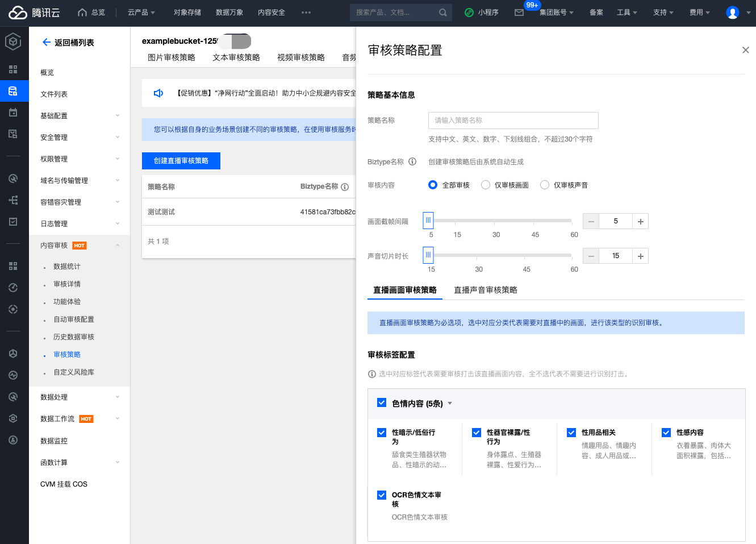Close the 审核策略配置 panel
Viewport: 756px width, 544px height.
[745, 50]
